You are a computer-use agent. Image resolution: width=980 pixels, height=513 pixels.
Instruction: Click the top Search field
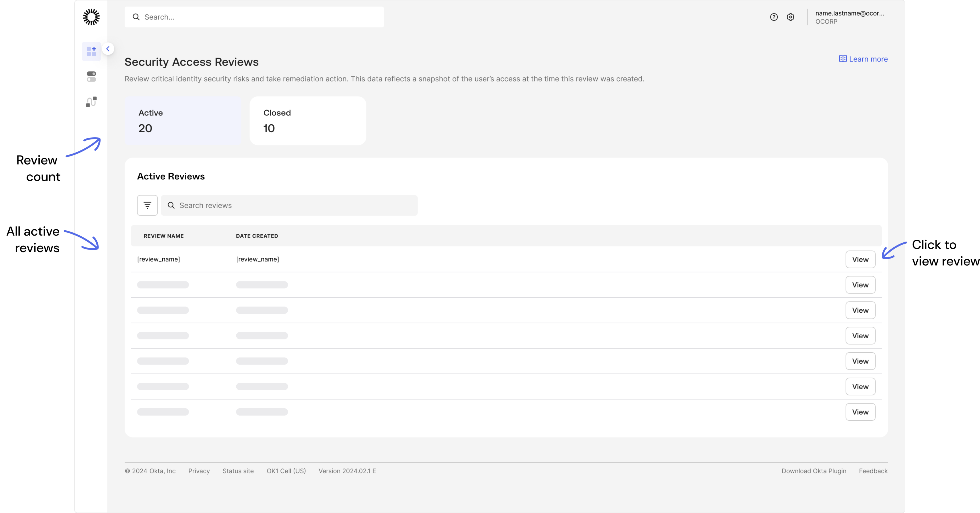pyautogui.click(x=254, y=17)
